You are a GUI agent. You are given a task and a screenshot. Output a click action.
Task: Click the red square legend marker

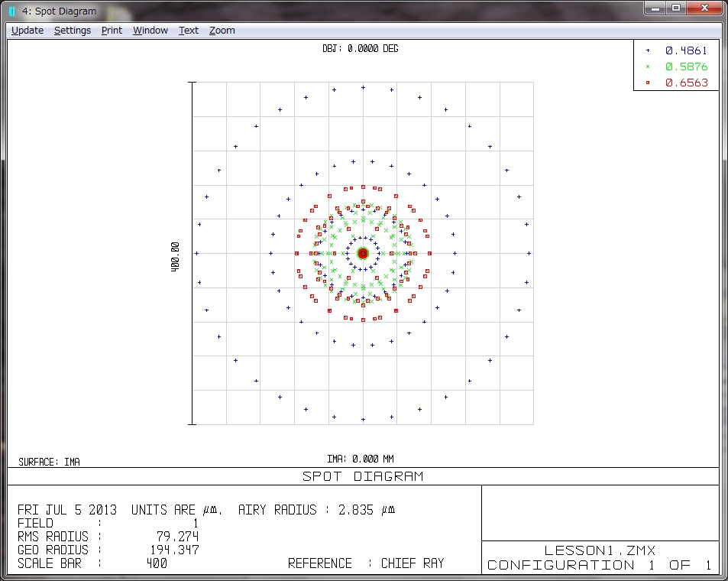pos(648,83)
